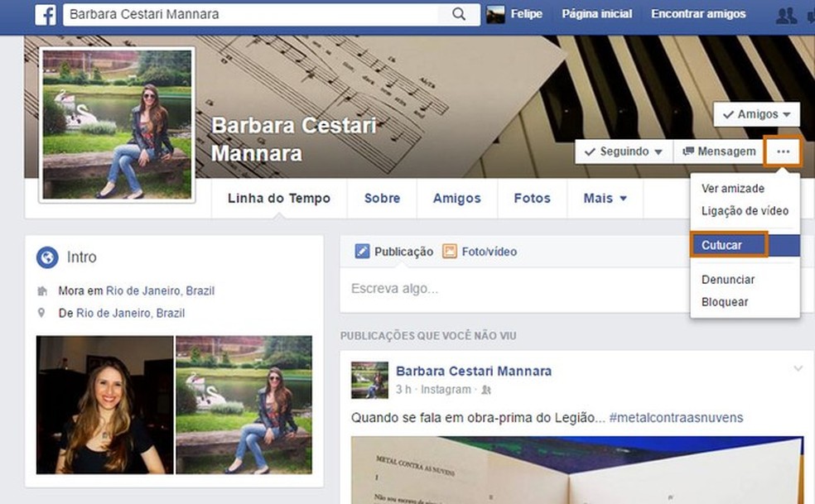815x504 pixels.
Task: Click the post audience friends icon
Action: point(486,390)
